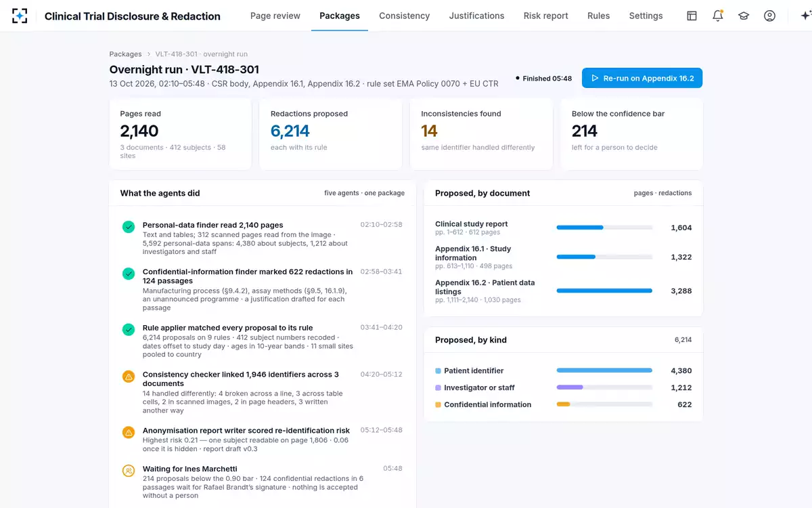Click time stamp 04:20–05:12
Viewport: 812px width, 508px height.
[x=381, y=374]
